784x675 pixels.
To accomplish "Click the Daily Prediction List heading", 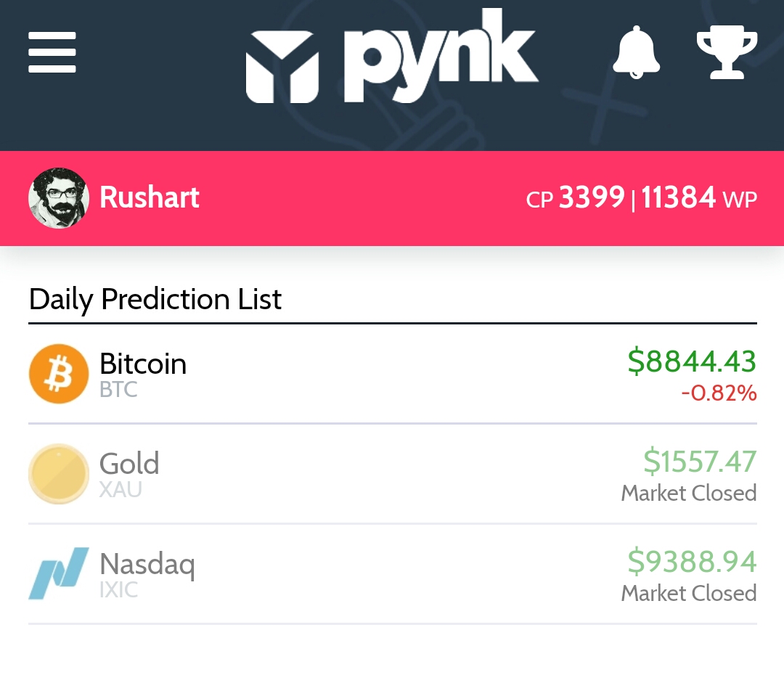I will pyautogui.click(x=155, y=300).
